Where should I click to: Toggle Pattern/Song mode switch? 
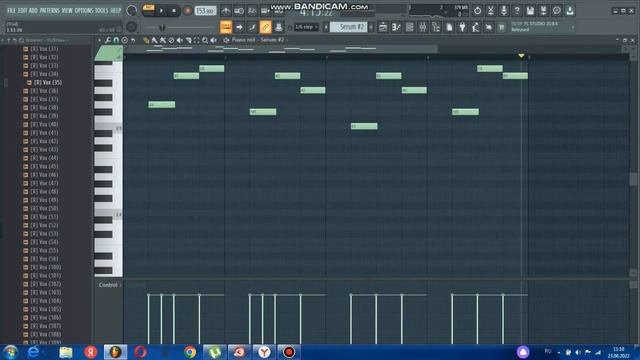(x=149, y=10)
